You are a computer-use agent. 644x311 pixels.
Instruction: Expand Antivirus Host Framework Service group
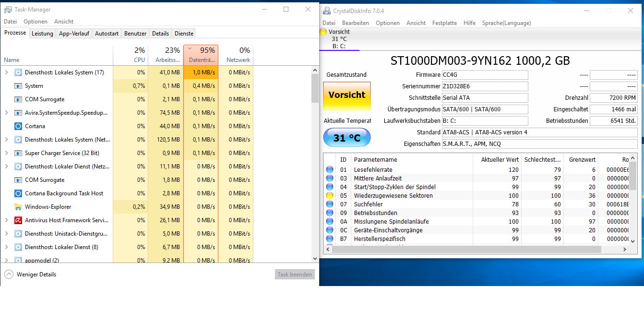click(x=6, y=220)
